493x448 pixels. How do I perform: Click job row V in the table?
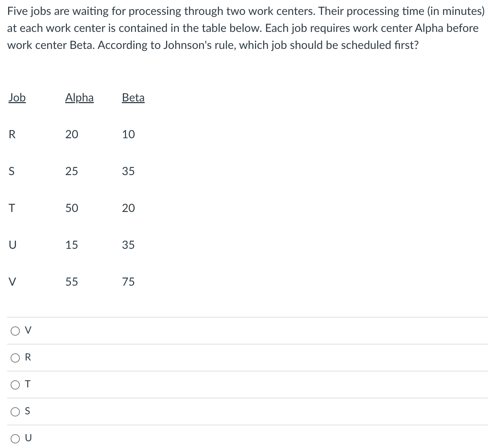pyautogui.click(x=12, y=282)
